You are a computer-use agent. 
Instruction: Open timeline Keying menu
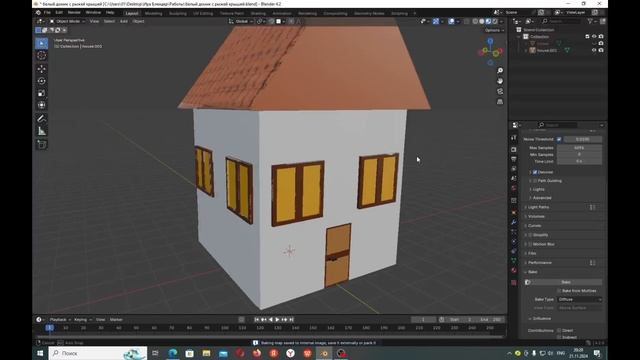tap(82, 320)
